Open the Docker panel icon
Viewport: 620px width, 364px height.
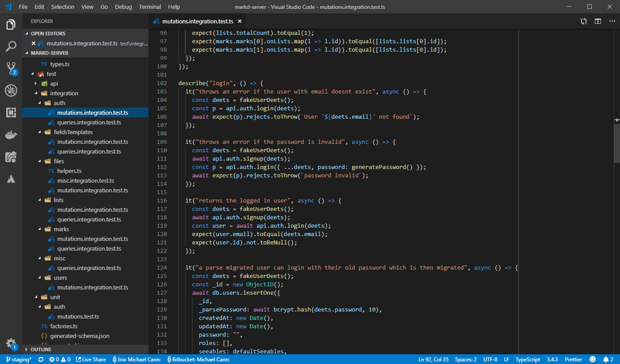(x=11, y=135)
